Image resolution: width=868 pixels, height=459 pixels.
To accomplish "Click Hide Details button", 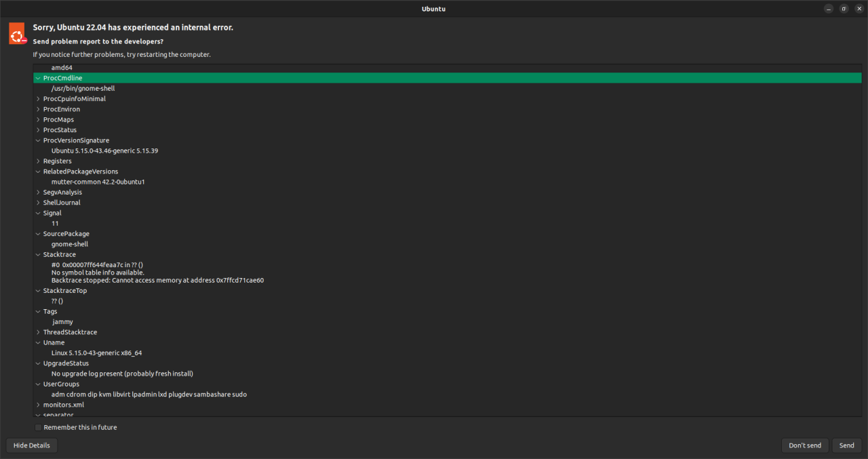I will (x=32, y=445).
